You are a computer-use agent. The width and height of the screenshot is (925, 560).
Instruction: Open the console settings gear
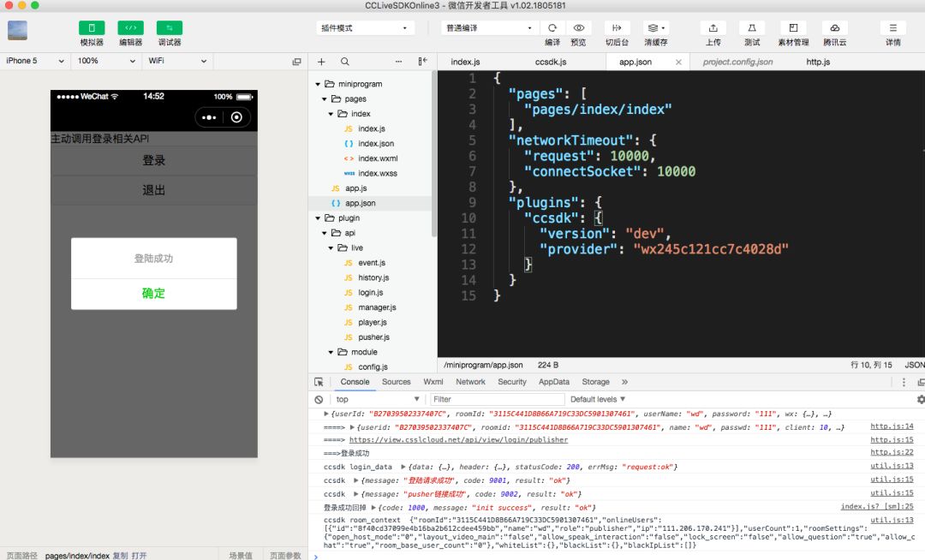pos(920,400)
